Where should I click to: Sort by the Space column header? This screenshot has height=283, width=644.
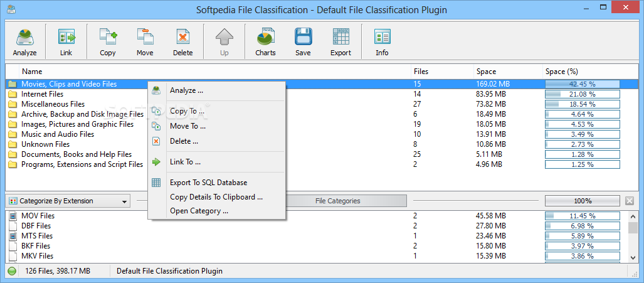508,72
